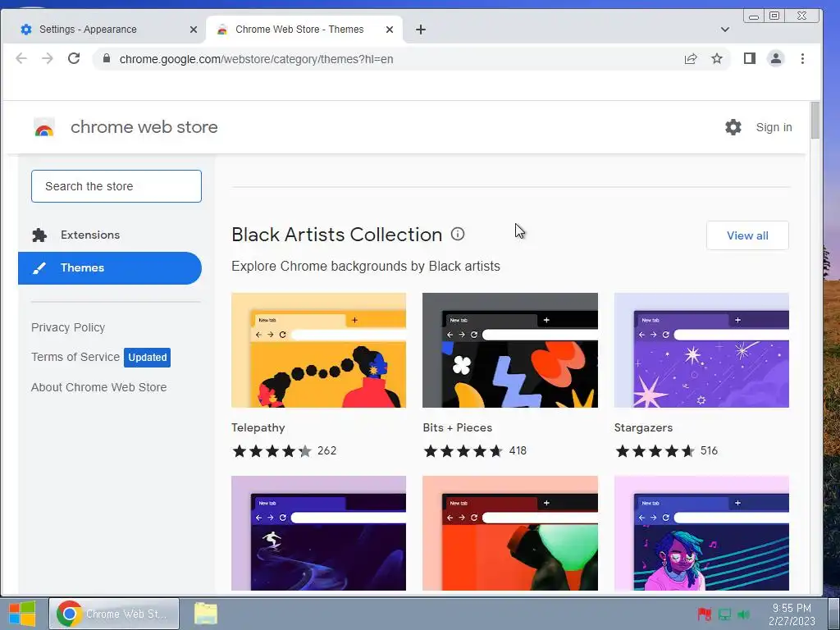
Task: Click the Chrome Web Store taskbar button
Action: click(x=114, y=614)
